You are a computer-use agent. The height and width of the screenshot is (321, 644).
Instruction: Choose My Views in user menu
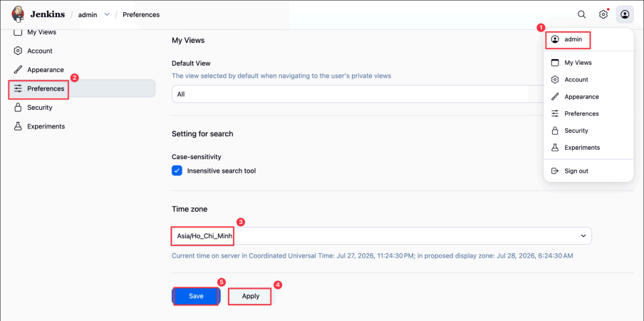coord(588,63)
